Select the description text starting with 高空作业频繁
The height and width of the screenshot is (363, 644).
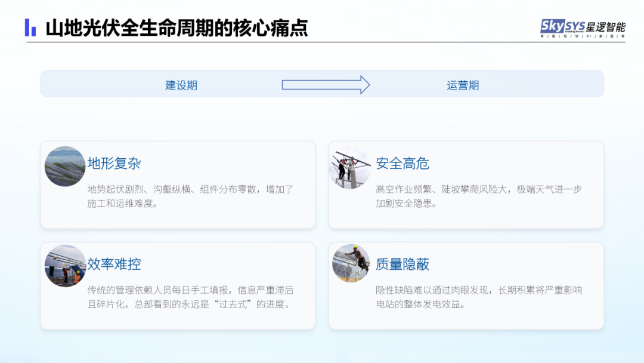[x=478, y=196]
